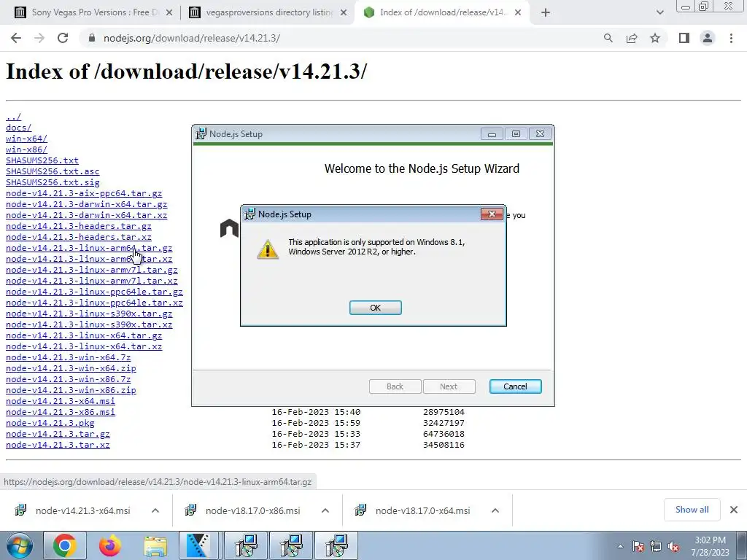Cancel the Node.js Setup Wizard
The height and width of the screenshot is (560, 747).
pos(515,386)
